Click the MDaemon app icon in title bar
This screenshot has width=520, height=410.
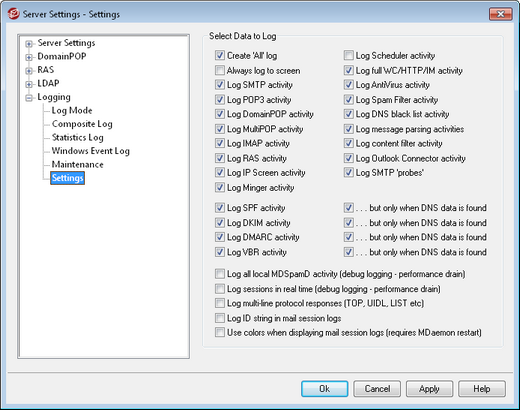coord(13,14)
